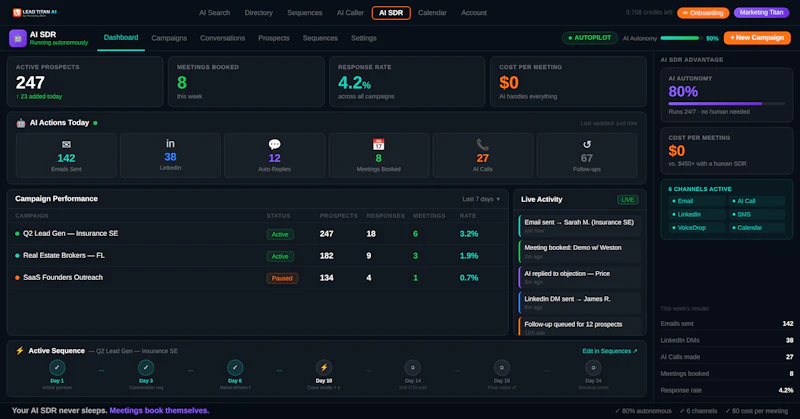Image resolution: width=800 pixels, height=419 pixels.
Task: Adjust the AI Autonomy slider in header
Action: pyautogui.click(x=681, y=38)
